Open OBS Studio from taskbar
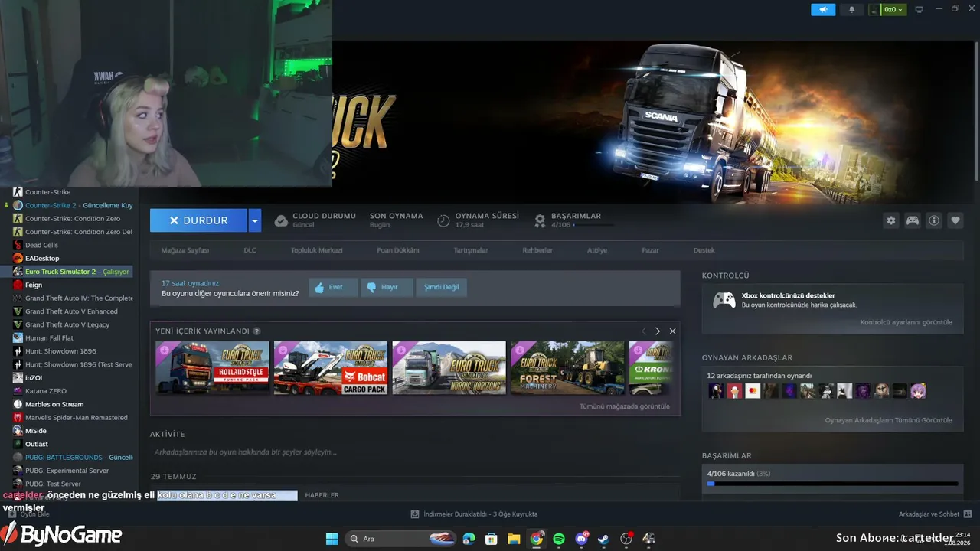 pos(626,539)
